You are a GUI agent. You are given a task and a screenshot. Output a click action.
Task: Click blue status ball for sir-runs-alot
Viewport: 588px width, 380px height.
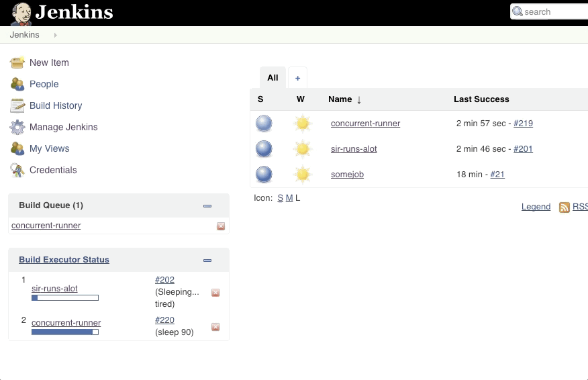[264, 149]
